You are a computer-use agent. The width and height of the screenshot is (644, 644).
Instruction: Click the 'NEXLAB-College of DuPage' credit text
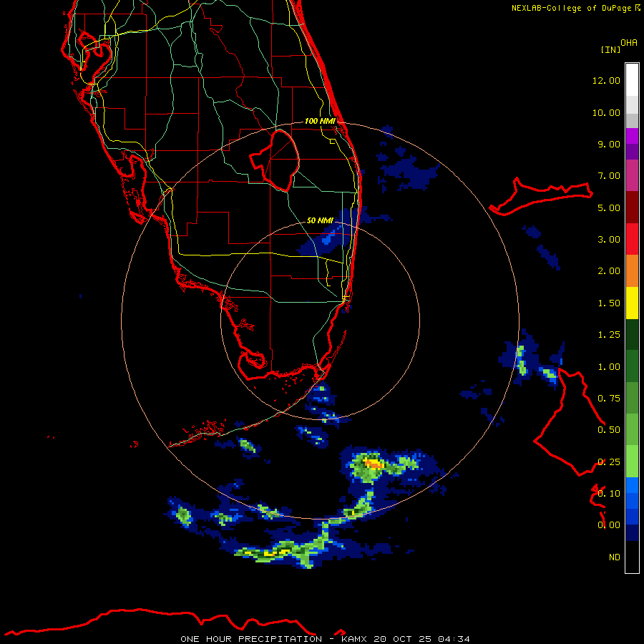point(571,8)
